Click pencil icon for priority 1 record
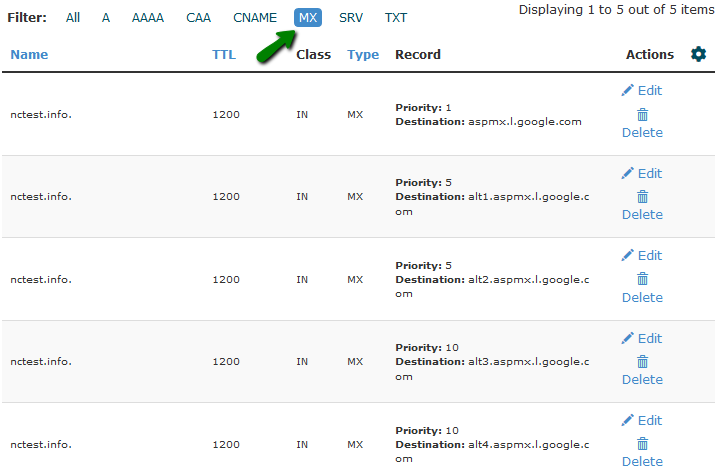 (627, 90)
